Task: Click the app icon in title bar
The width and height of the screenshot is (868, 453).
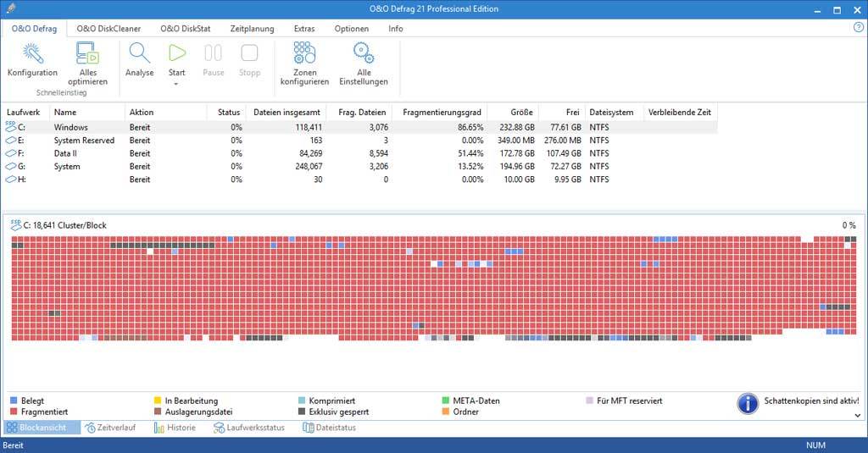Action: pyautogui.click(x=11, y=8)
